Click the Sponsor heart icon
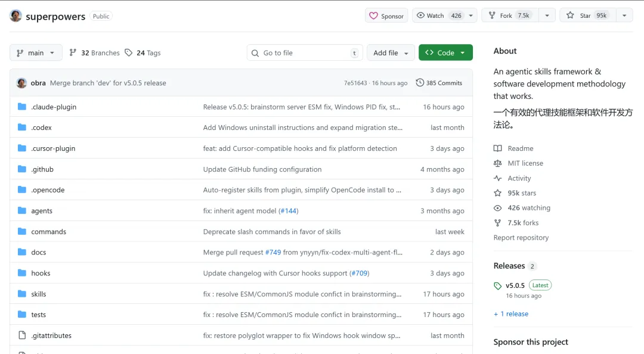This screenshot has height=354, width=644. pos(373,16)
